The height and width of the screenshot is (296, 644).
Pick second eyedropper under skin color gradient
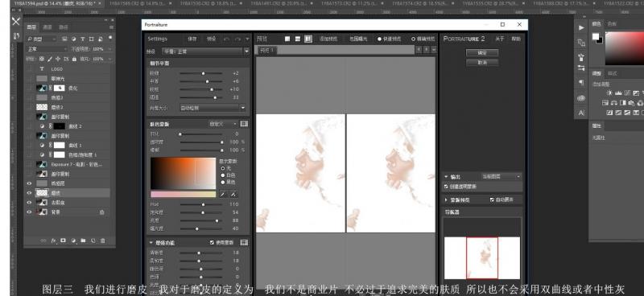pyautogui.click(x=233, y=194)
